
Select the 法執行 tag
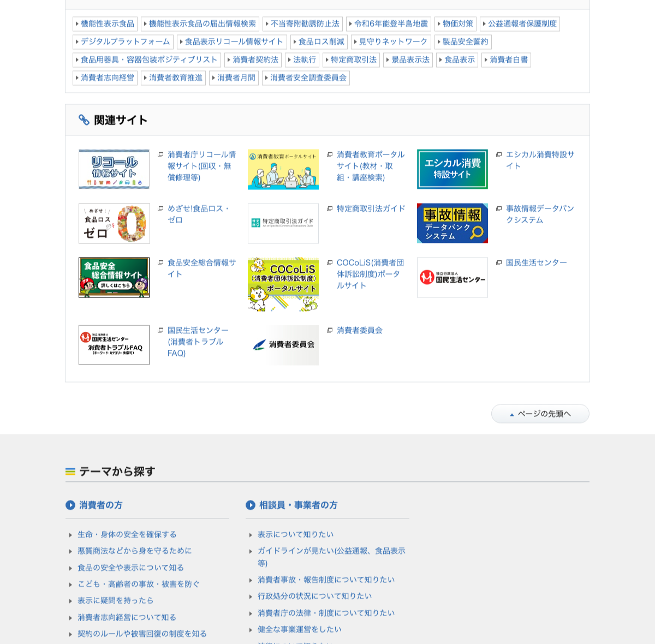(302, 60)
